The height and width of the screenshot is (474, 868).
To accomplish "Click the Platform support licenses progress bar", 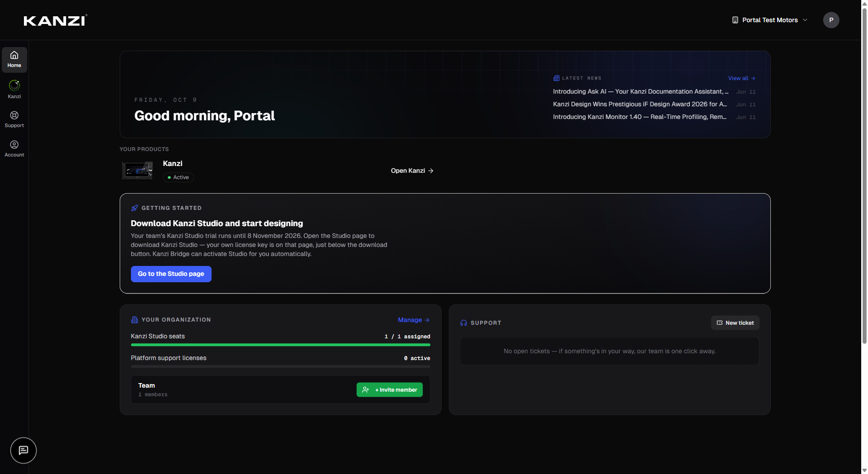I will click(280, 367).
